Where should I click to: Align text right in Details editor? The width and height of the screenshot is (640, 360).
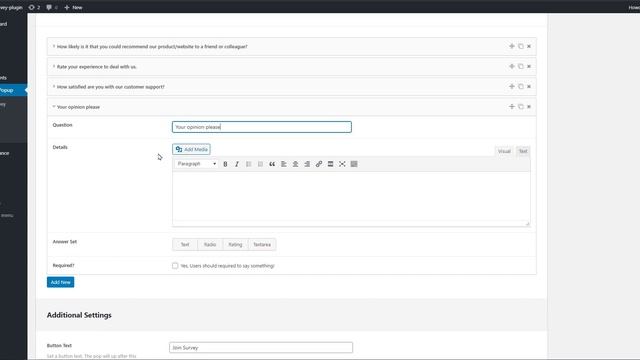pos(307,164)
